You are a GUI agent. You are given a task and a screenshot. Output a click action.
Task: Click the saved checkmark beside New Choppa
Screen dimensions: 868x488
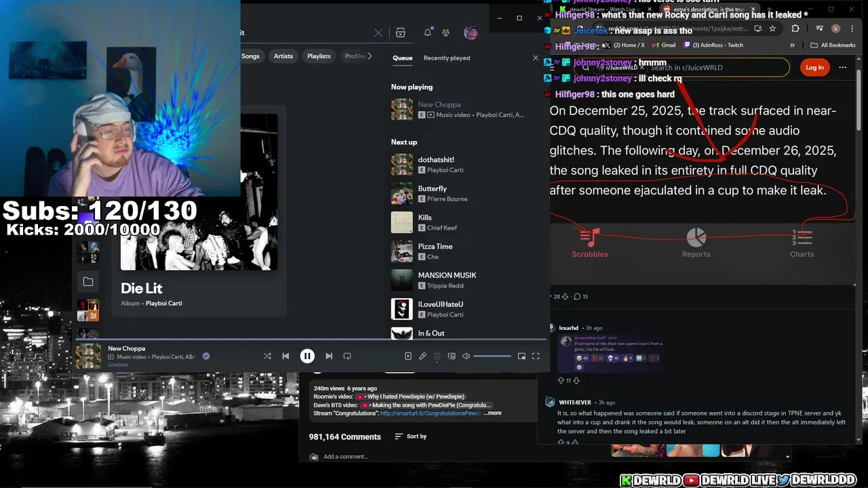206,356
